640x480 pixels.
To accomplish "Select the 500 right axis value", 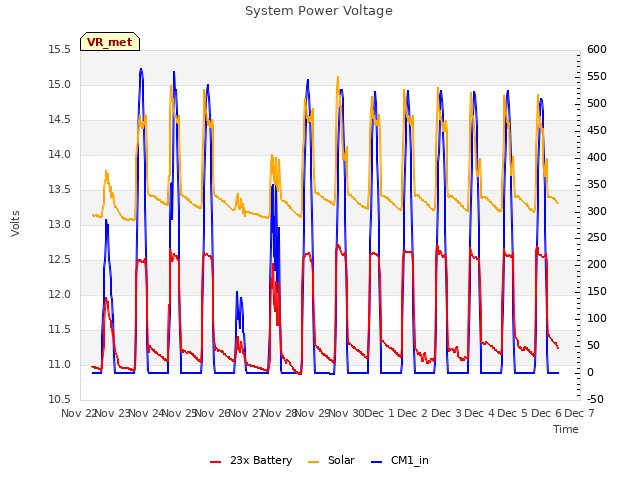I will click(597, 104).
